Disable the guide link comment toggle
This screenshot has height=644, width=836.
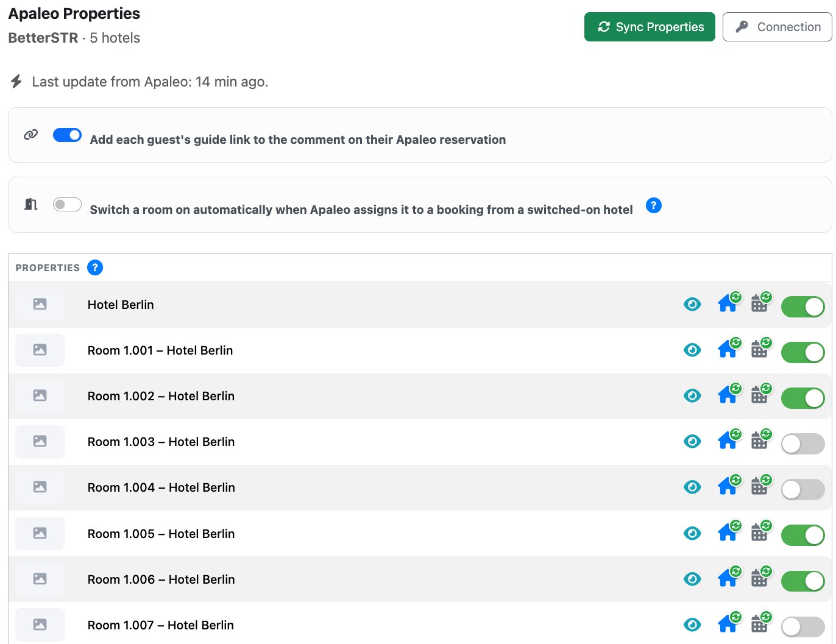pos(67,135)
